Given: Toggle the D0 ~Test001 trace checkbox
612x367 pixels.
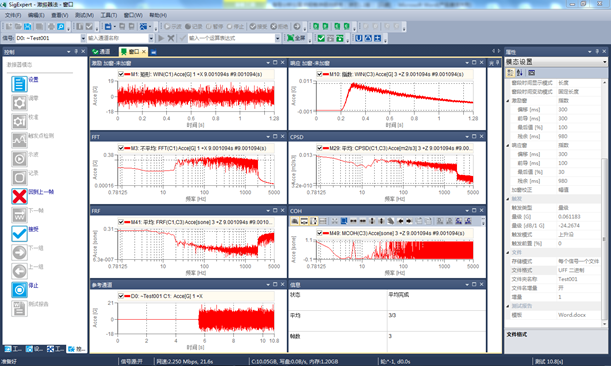Looking at the screenshot, I should (x=121, y=296).
